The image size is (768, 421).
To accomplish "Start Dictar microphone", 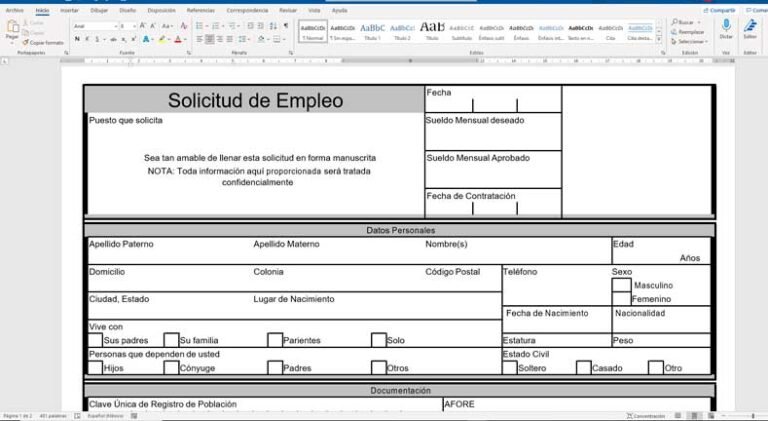I will [x=726, y=29].
